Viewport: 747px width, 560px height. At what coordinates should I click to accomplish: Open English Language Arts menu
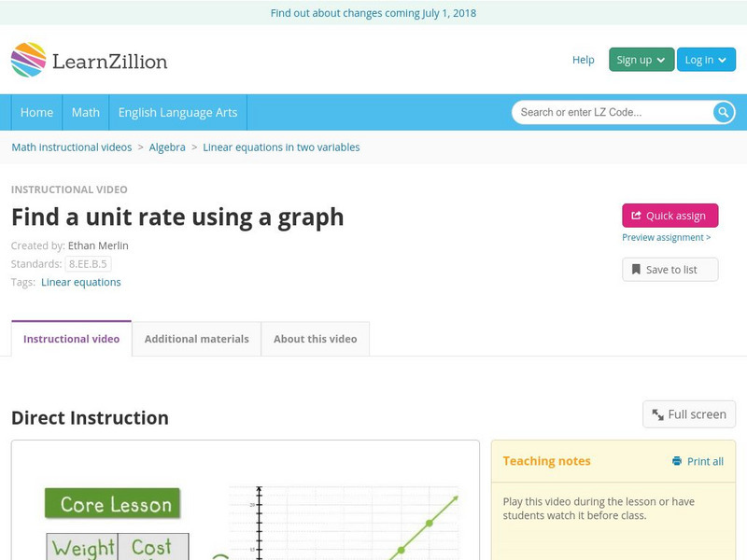pyautogui.click(x=177, y=112)
